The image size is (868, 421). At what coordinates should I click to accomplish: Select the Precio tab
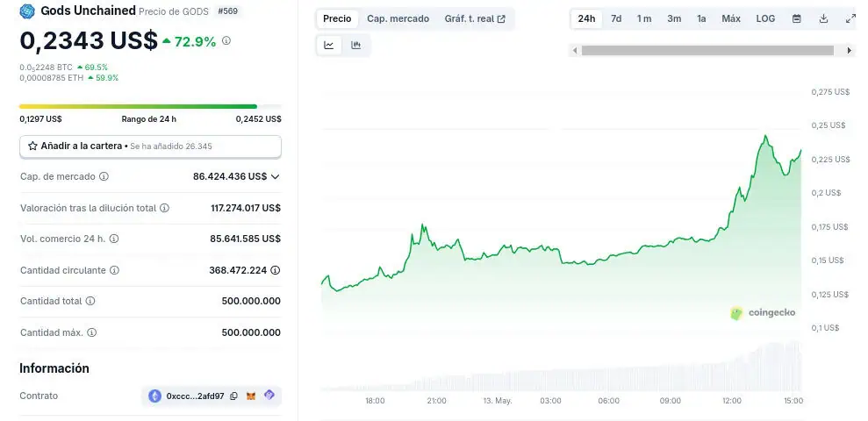(337, 18)
